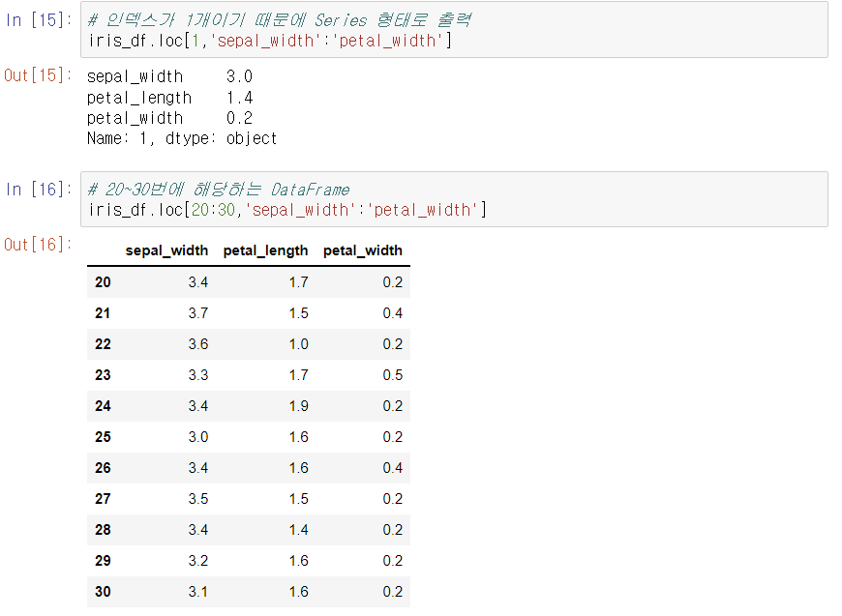Click row index 20 in the table

pos(103,282)
